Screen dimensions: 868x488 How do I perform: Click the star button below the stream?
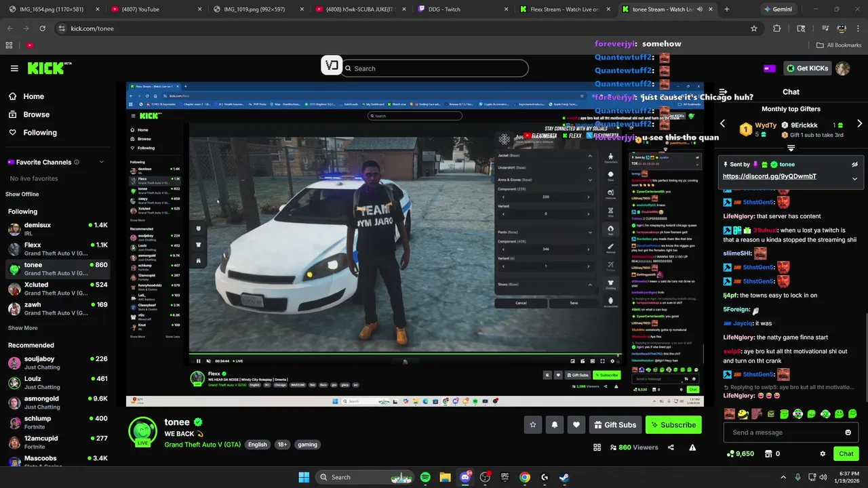click(533, 425)
